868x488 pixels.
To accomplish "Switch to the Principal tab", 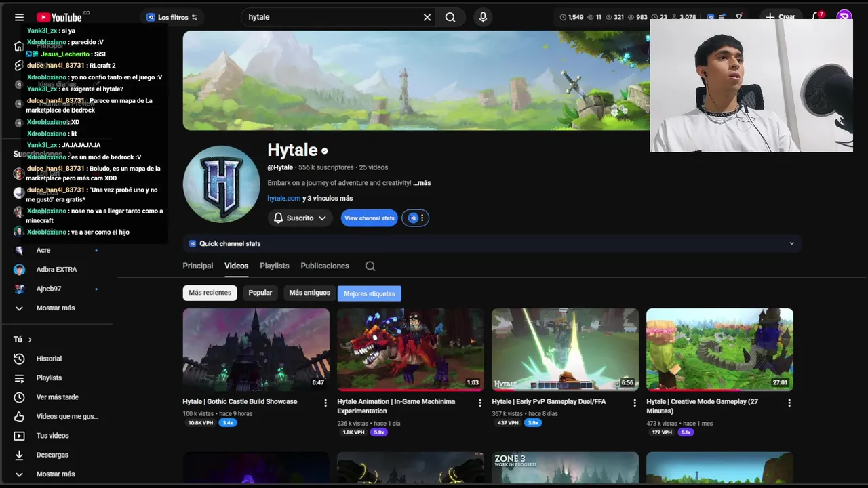I will 197,266.
